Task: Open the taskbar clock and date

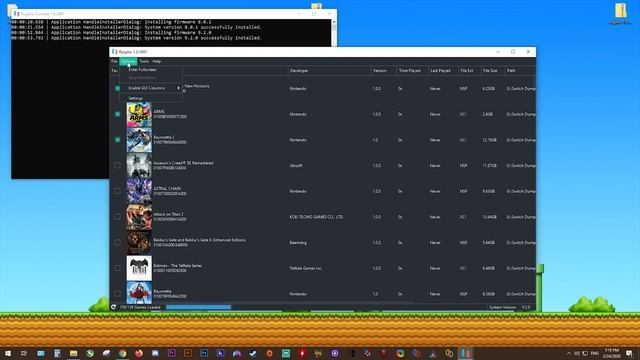Action: [x=611, y=353]
